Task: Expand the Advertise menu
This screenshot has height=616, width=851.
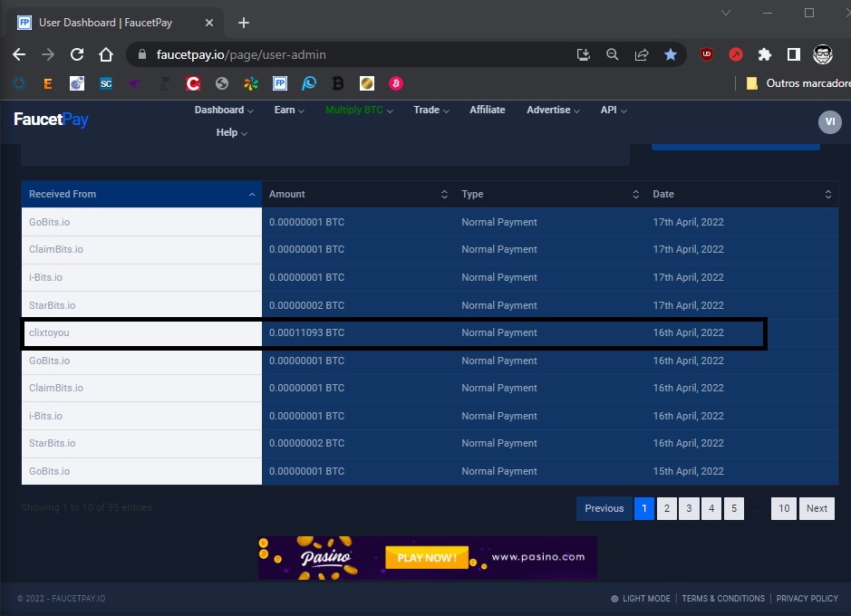Action: tap(553, 111)
